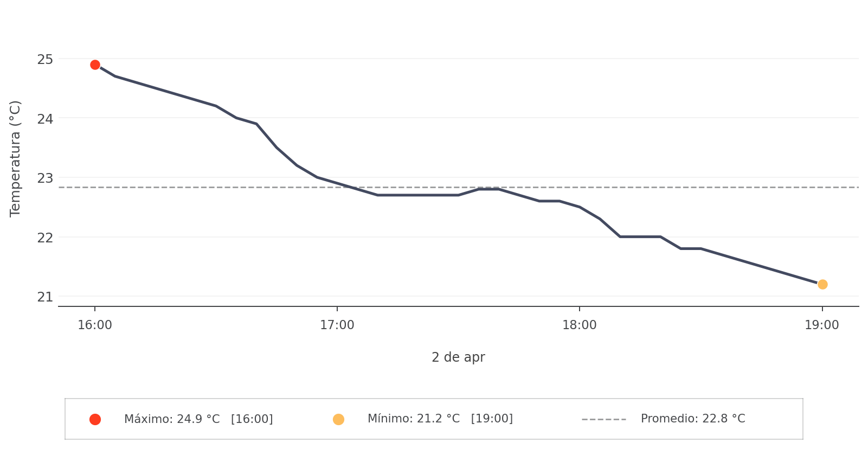This screenshot has width=868, height=449.
Task: Select the Promedio: 22.8 °C legend label
Action: pos(692,419)
